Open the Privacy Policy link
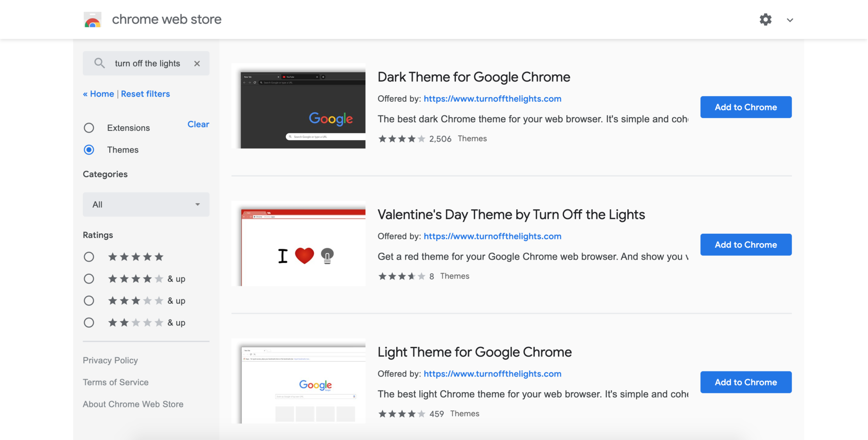The height and width of the screenshot is (440, 868). pos(110,360)
